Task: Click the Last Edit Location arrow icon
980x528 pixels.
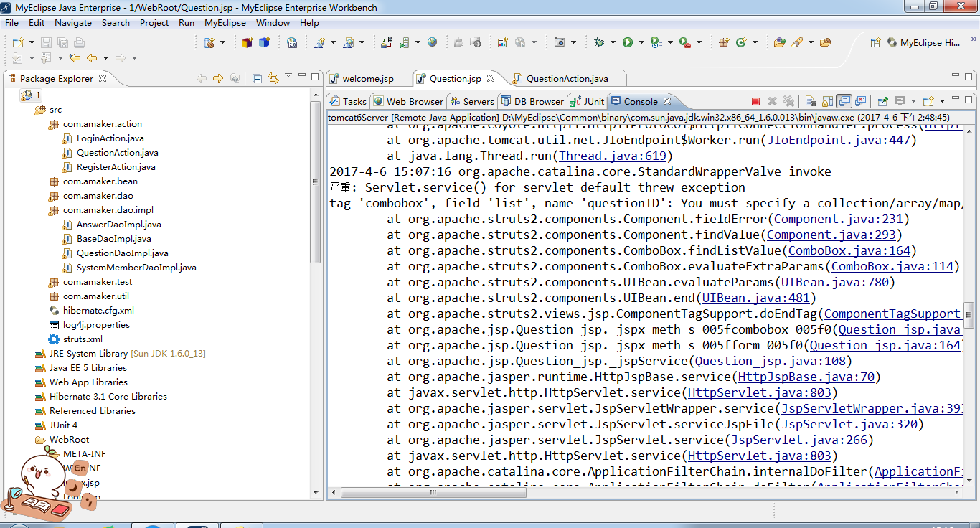Action: [x=74, y=58]
